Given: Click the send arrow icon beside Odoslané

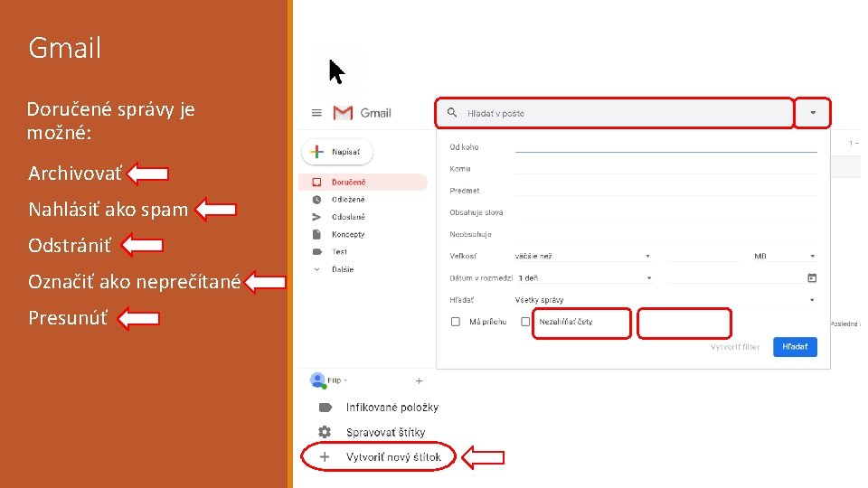Looking at the screenshot, I should click(316, 217).
